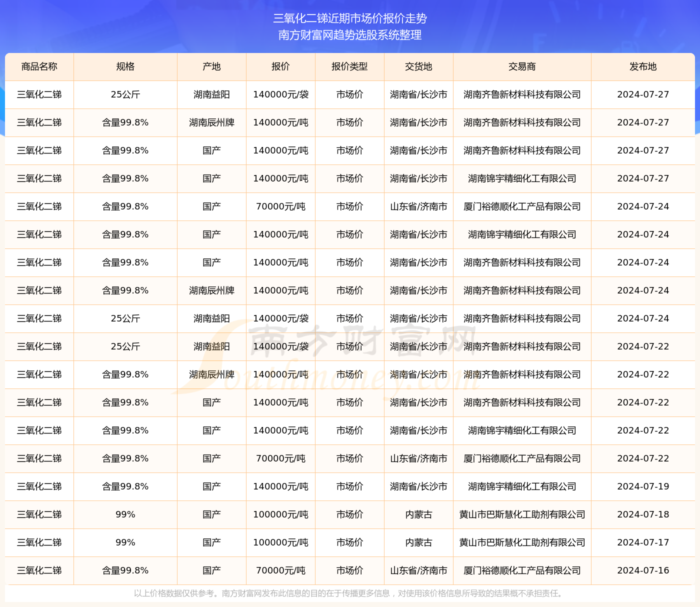Click 湖南辰州牌 in the 2024-07-27 row

(211, 122)
